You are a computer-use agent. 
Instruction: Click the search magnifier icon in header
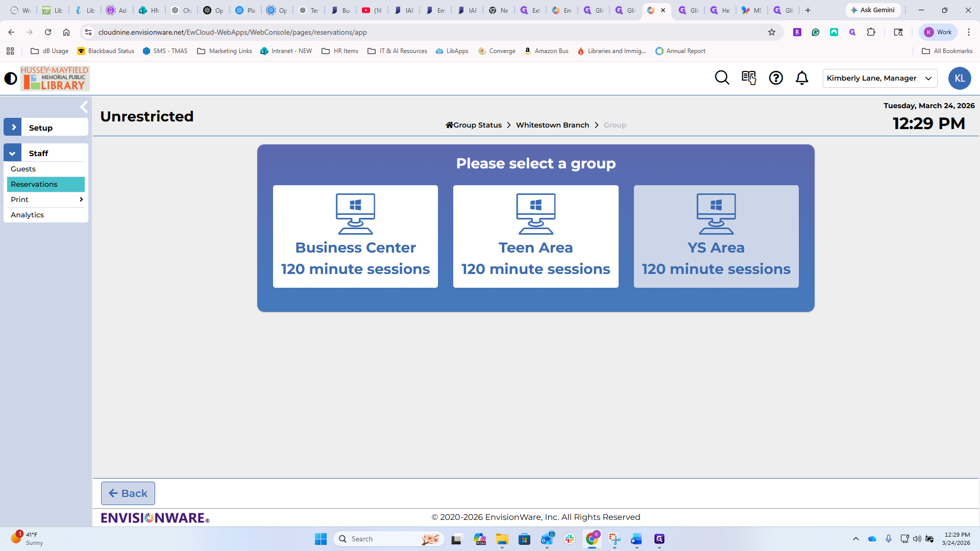coord(722,78)
